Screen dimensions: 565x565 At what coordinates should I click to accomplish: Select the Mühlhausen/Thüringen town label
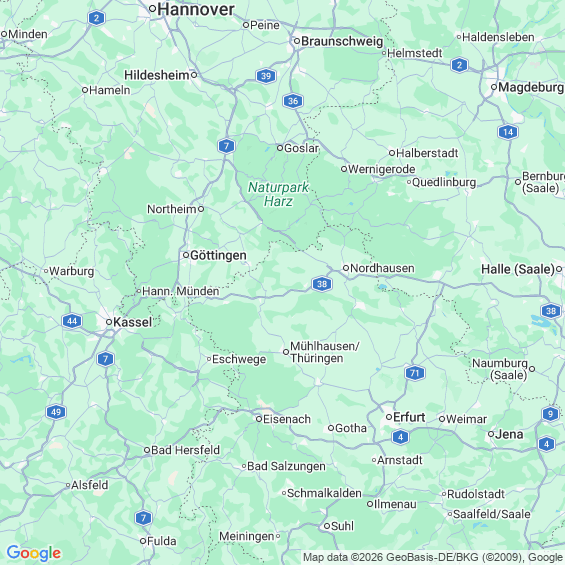pyautogui.click(x=325, y=352)
